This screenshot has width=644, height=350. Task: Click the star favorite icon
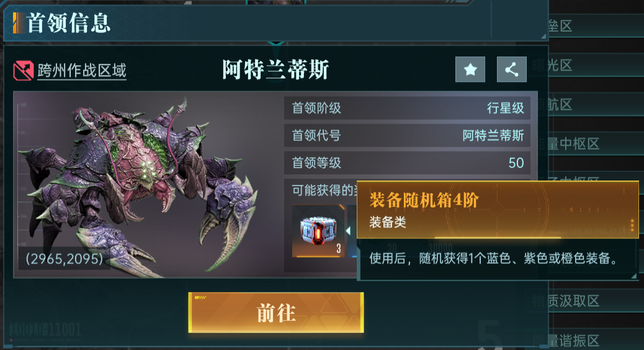[x=470, y=70]
